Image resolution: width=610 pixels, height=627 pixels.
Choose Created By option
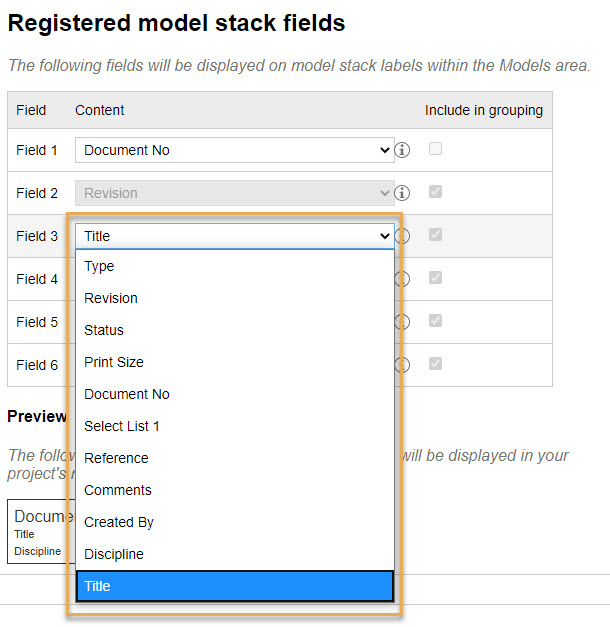coord(235,522)
